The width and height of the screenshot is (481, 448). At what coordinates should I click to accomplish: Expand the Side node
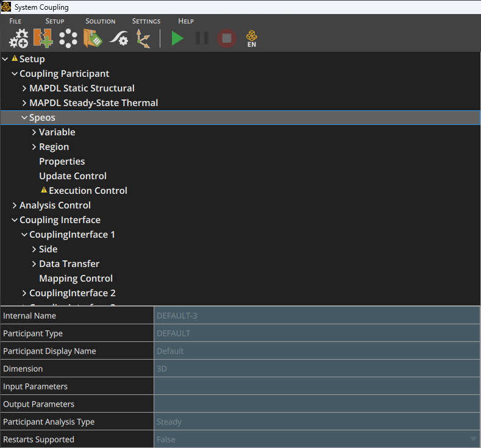(x=34, y=249)
